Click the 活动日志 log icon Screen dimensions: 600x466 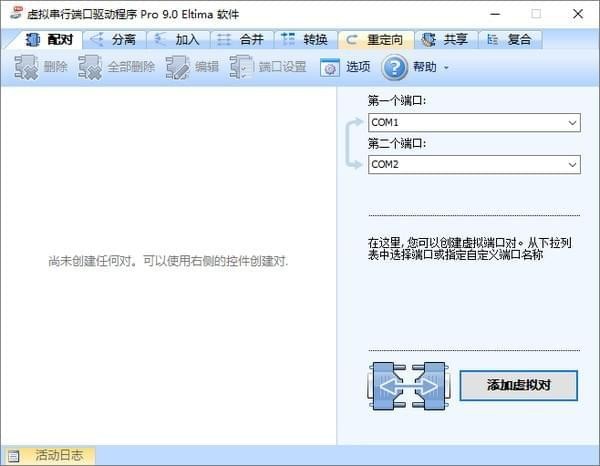point(13,456)
